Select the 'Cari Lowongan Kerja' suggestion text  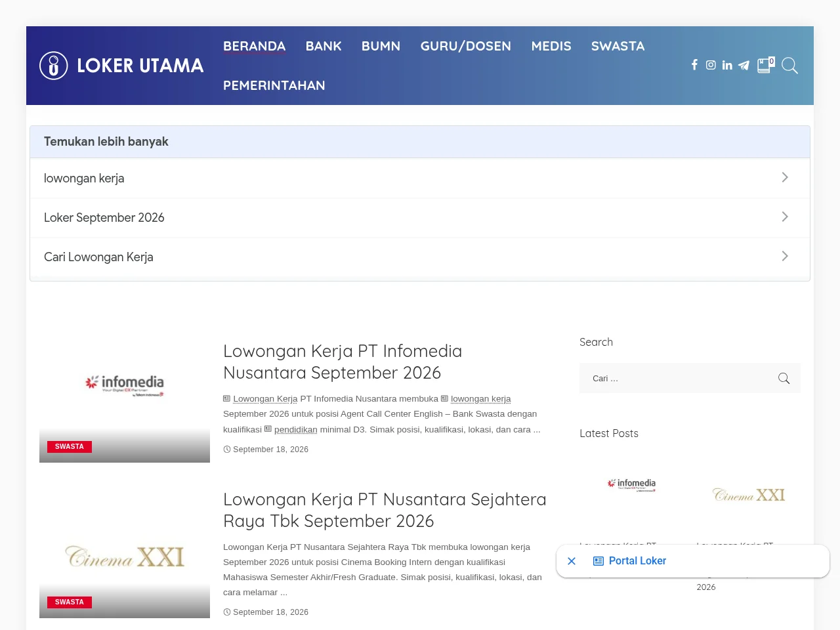(98, 257)
